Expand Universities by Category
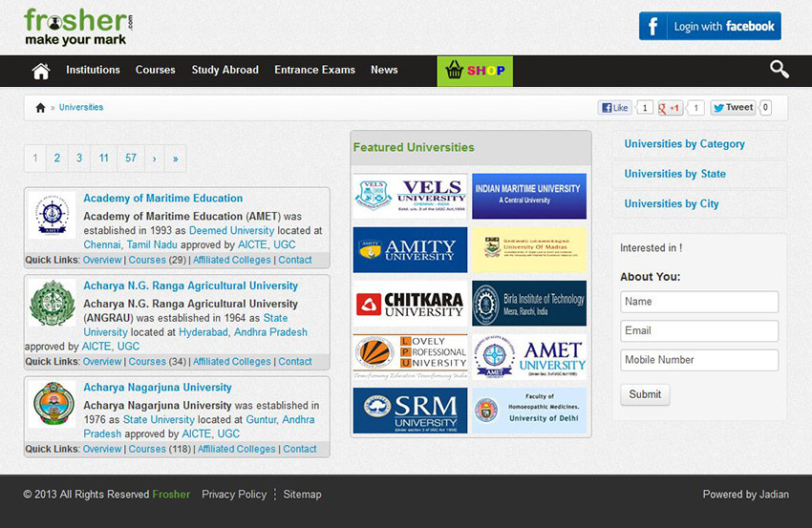This screenshot has width=812, height=528. [x=685, y=144]
